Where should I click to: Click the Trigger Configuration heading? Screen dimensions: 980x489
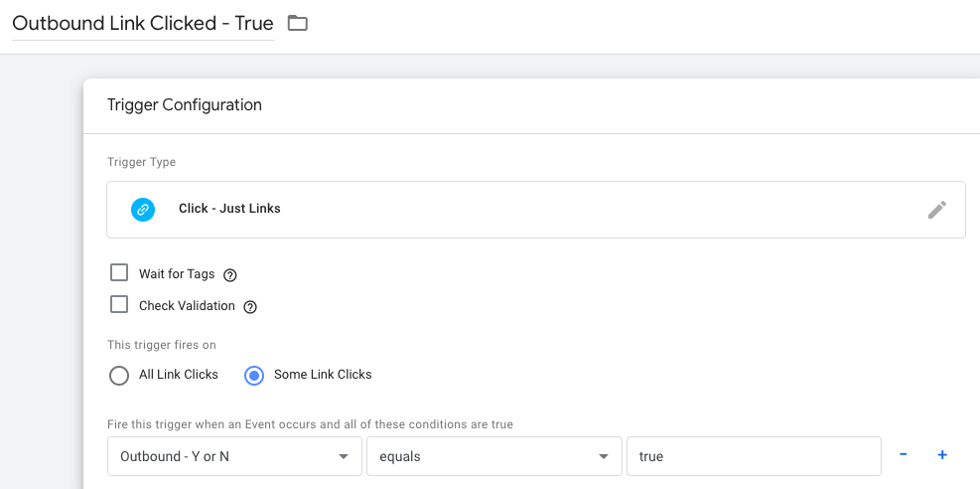[185, 105]
